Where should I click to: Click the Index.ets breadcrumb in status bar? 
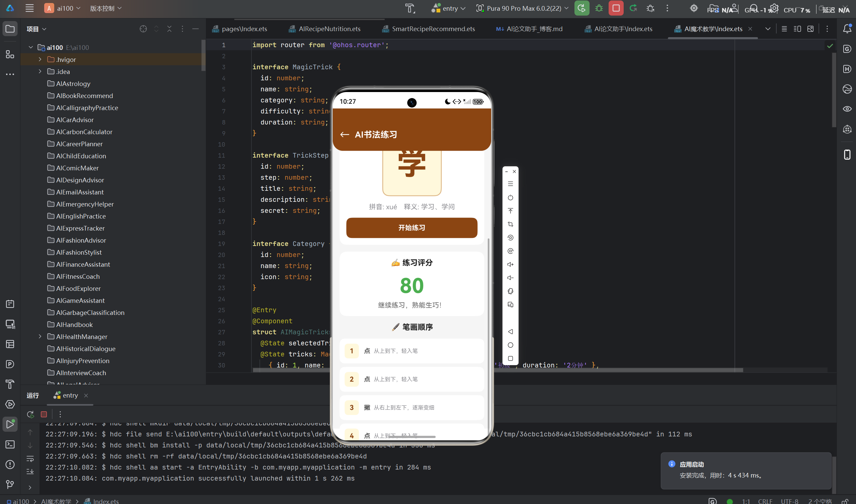tap(101, 501)
